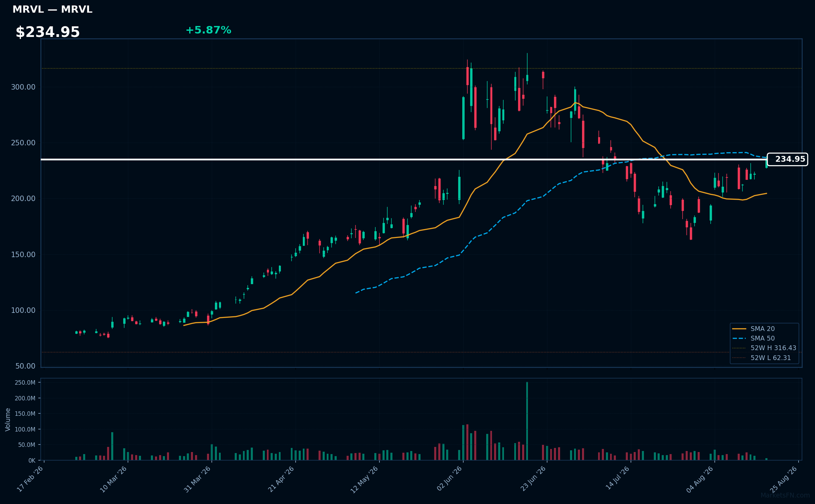Click the 150.00 price axis label
Screen dimensions: 815x504
click(x=23, y=255)
